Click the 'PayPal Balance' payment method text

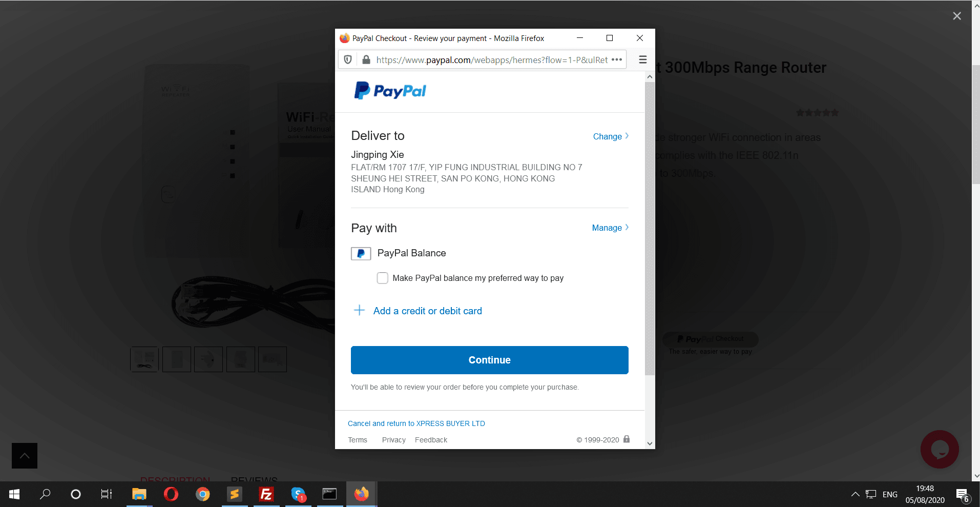[411, 253]
